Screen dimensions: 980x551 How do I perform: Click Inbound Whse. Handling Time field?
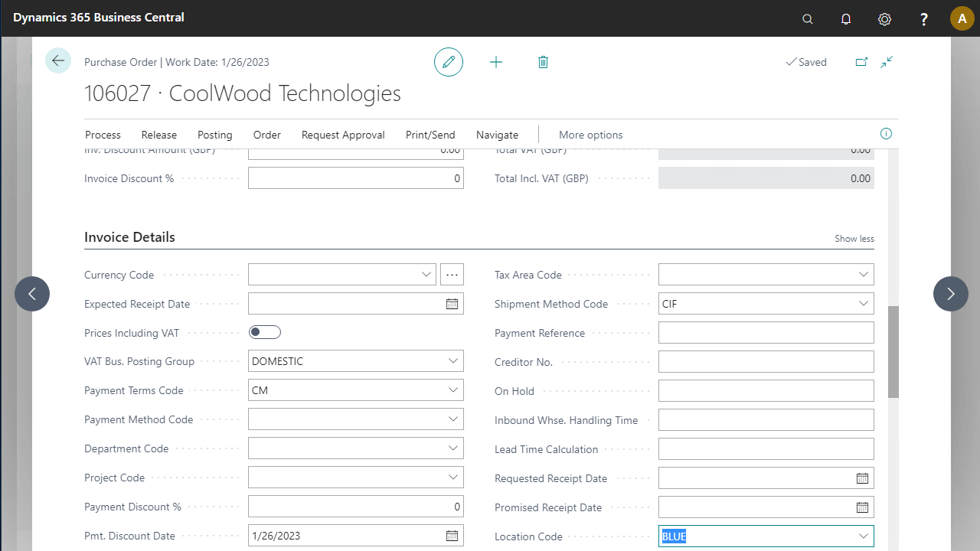point(766,420)
